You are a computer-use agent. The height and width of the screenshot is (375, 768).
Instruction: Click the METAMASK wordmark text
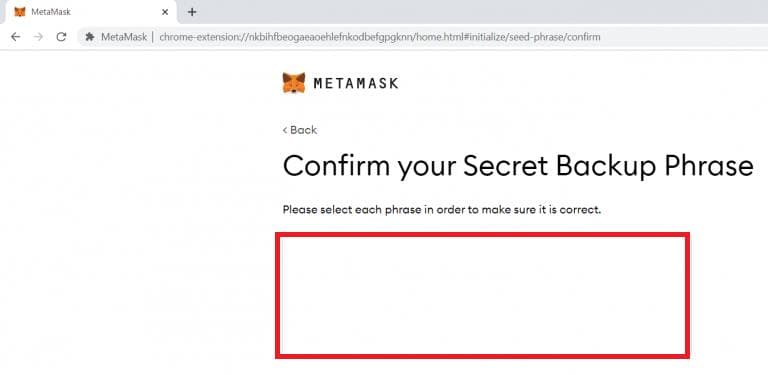point(356,83)
